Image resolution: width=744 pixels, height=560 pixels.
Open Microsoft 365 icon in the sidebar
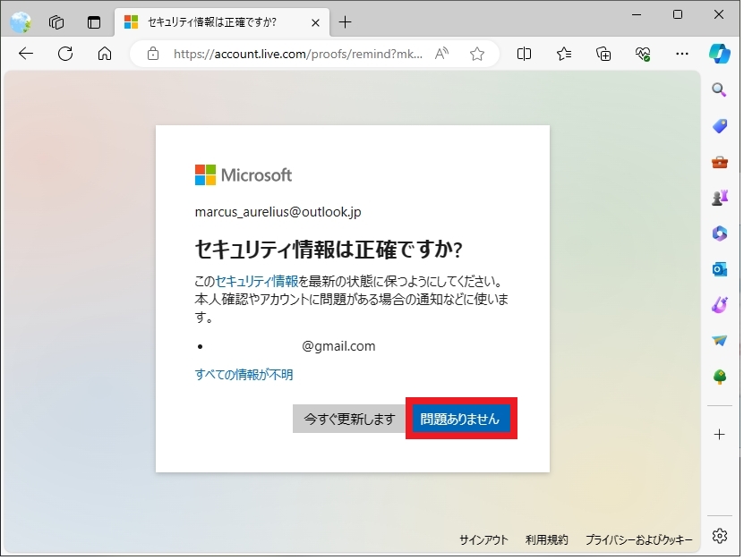point(719,233)
